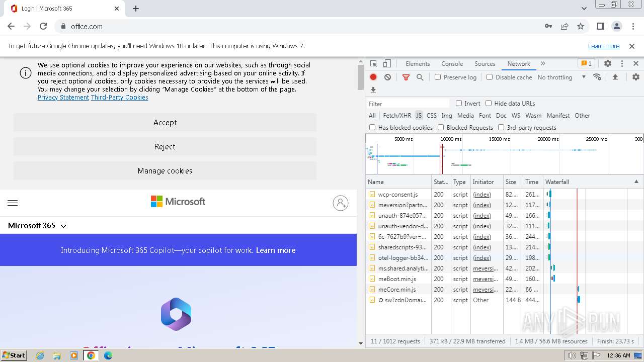The height and width of the screenshot is (362, 644).
Task: Open the Microsoft hamburger menu
Action: pos(13,203)
